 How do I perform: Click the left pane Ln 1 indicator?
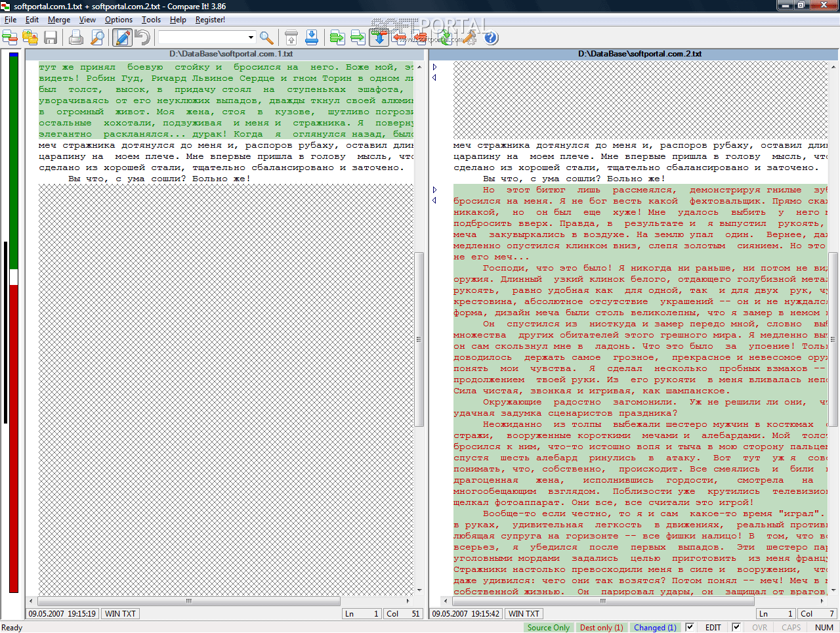pyautogui.click(x=362, y=614)
